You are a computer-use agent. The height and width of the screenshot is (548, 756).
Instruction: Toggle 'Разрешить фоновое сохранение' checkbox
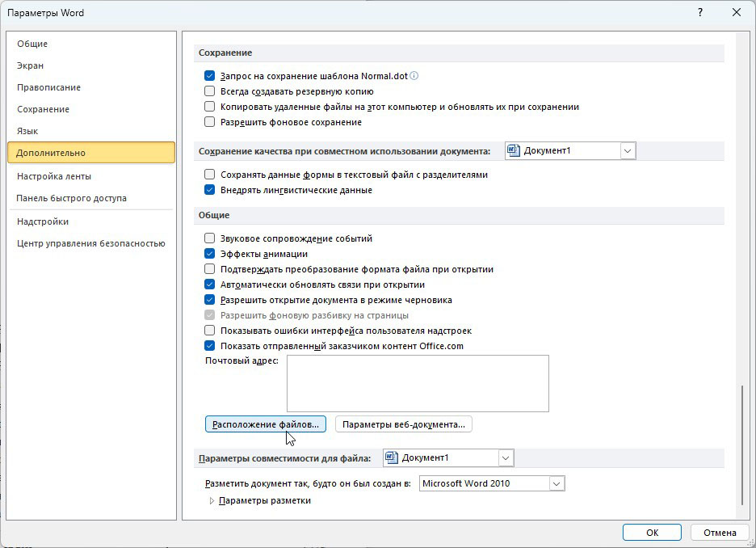[210, 122]
